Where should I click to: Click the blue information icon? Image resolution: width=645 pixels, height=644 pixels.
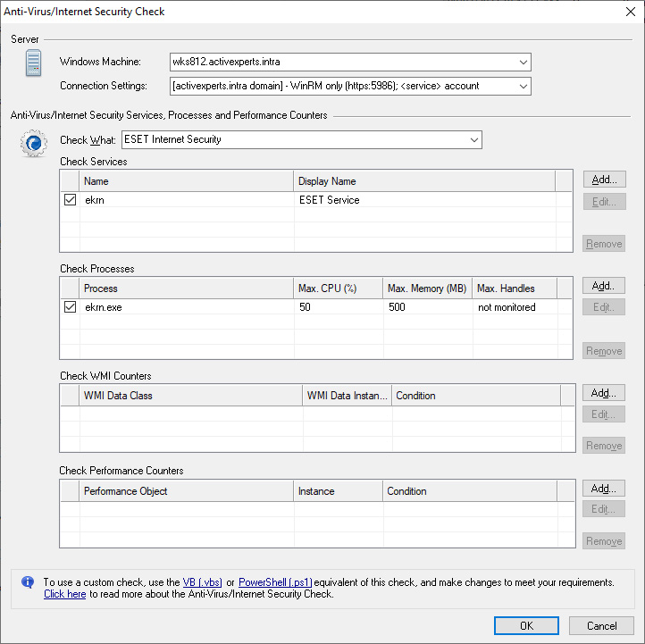tap(28, 581)
